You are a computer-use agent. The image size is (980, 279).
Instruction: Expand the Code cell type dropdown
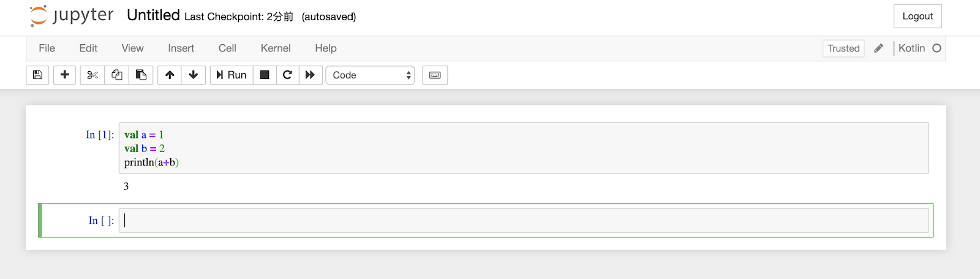click(370, 75)
